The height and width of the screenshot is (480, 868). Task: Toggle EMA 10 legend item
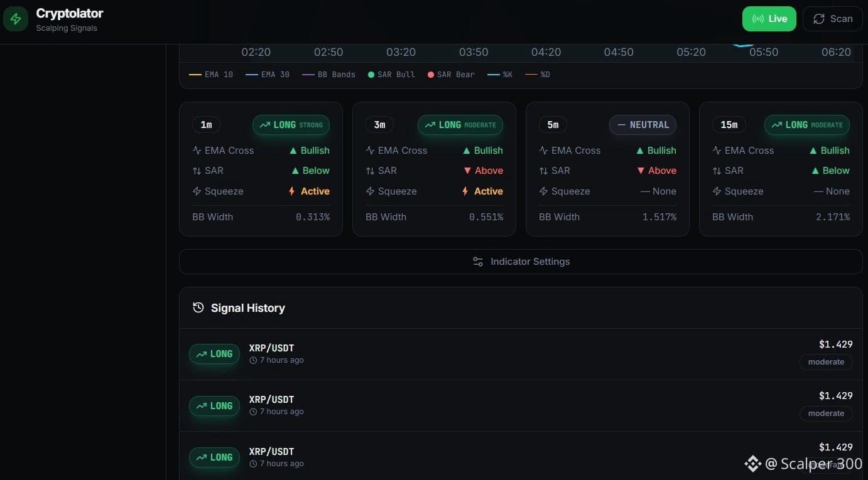tap(211, 75)
